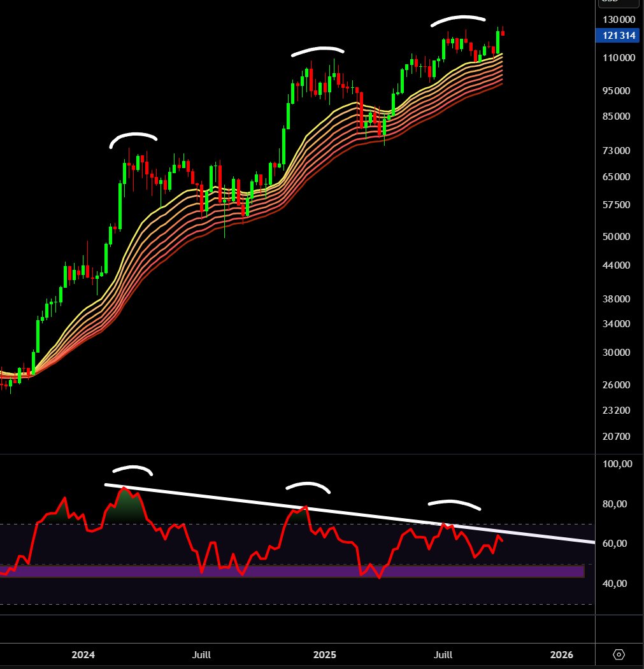Viewport: 644px width, 669px height.
Task: Select the 34 000 price axis label
Action: 616,324
